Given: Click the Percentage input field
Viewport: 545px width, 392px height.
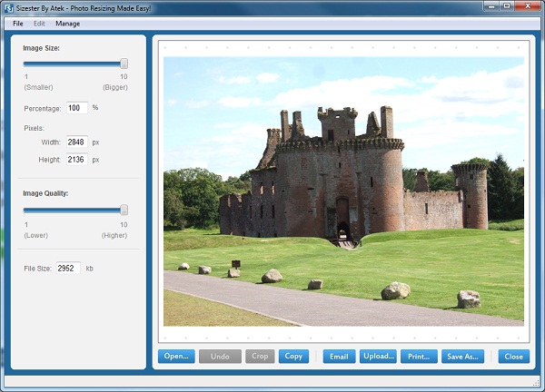Looking at the screenshot, I should click(76, 108).
